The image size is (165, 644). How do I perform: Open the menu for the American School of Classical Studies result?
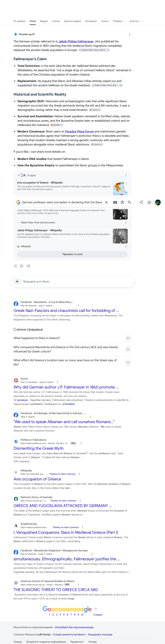pyautogui.click(x=78, y=584)
